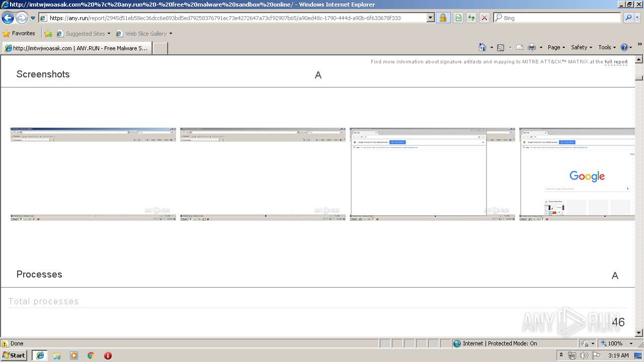Click the scrollbar down arrow
The image size is (644, 362).
639,333
